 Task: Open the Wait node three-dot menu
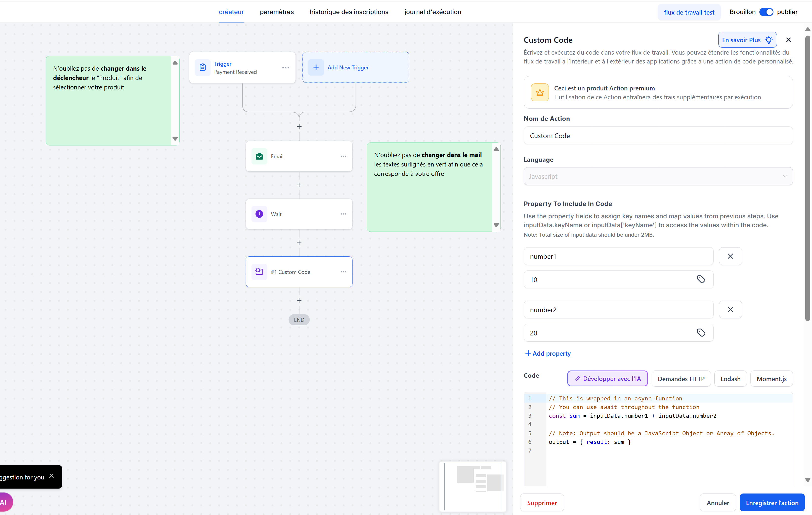[343, 214]
